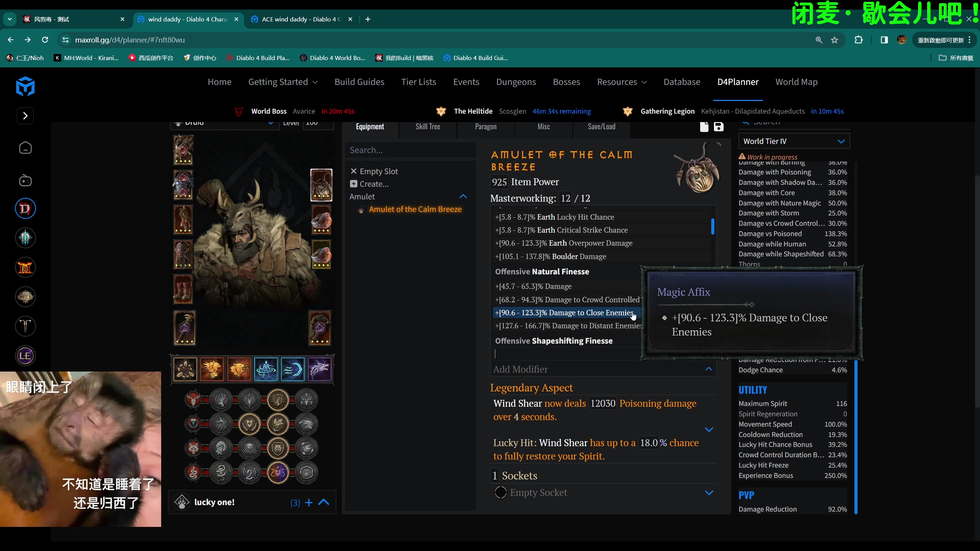Screen dimensions: 980x551
Task: Click the new document icon in planner
Action: point(704,127)
